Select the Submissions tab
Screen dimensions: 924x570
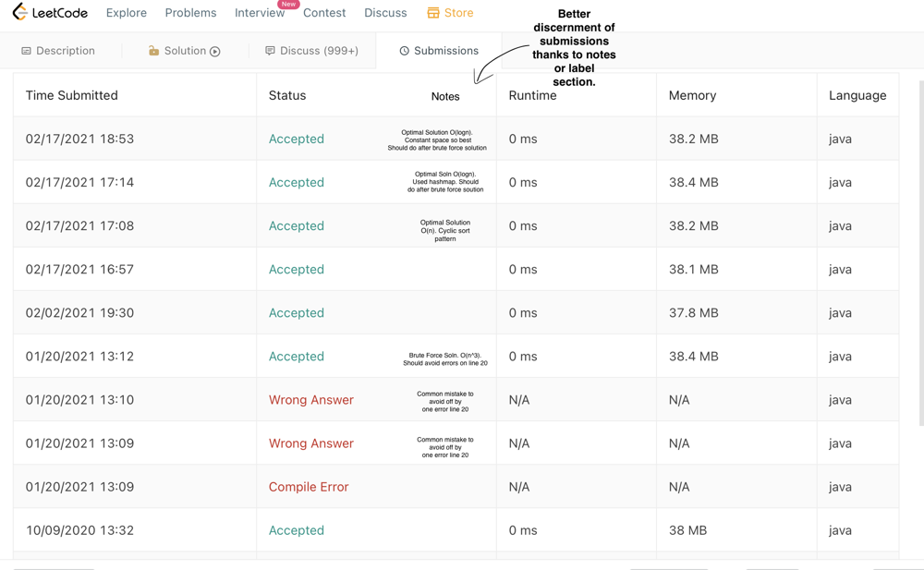pos(439,51)
